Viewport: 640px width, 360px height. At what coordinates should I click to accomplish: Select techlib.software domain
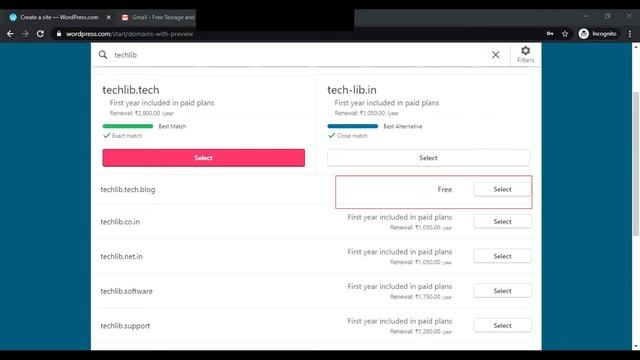[502, 291]
